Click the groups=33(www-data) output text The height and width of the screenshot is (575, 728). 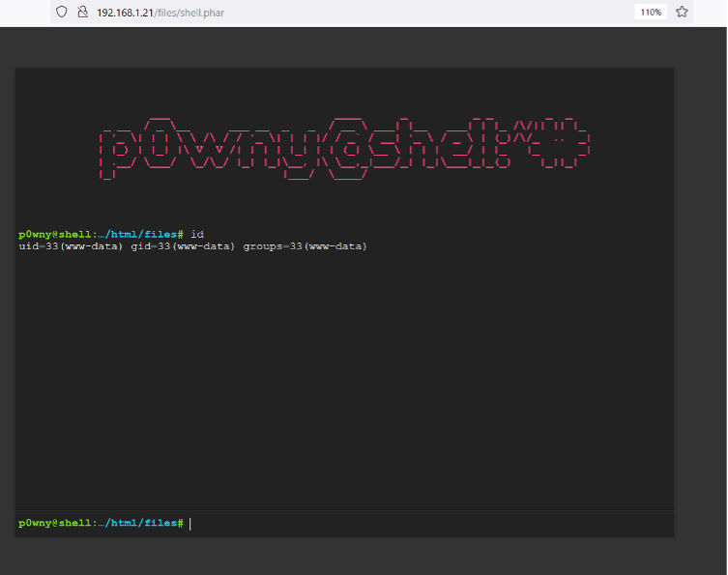[305, 246]
